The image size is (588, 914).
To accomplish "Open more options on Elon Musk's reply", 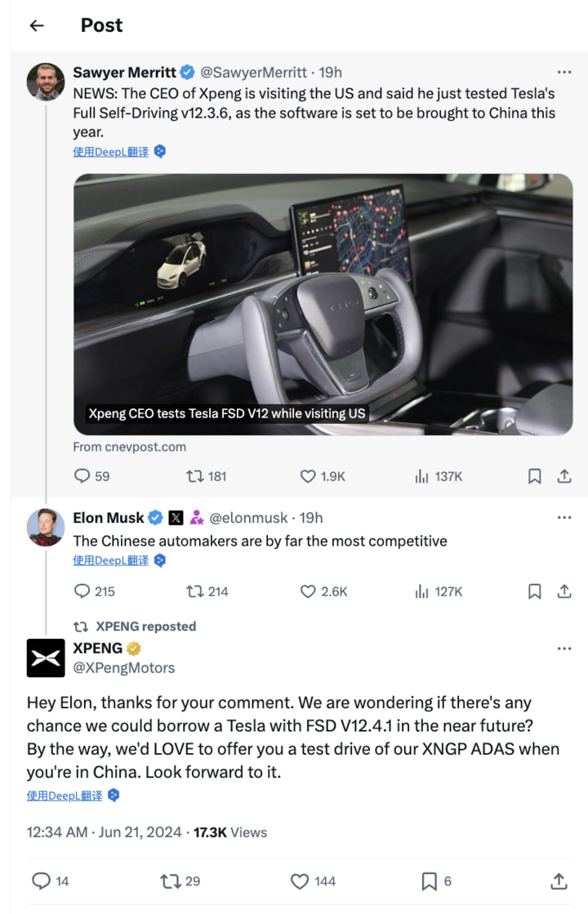I will 564,518.
